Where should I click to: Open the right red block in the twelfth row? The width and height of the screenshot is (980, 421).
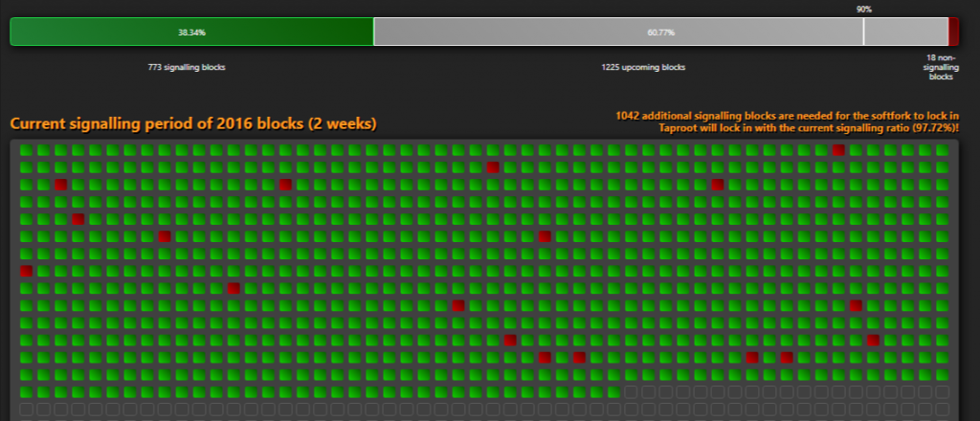coord(873,341)
